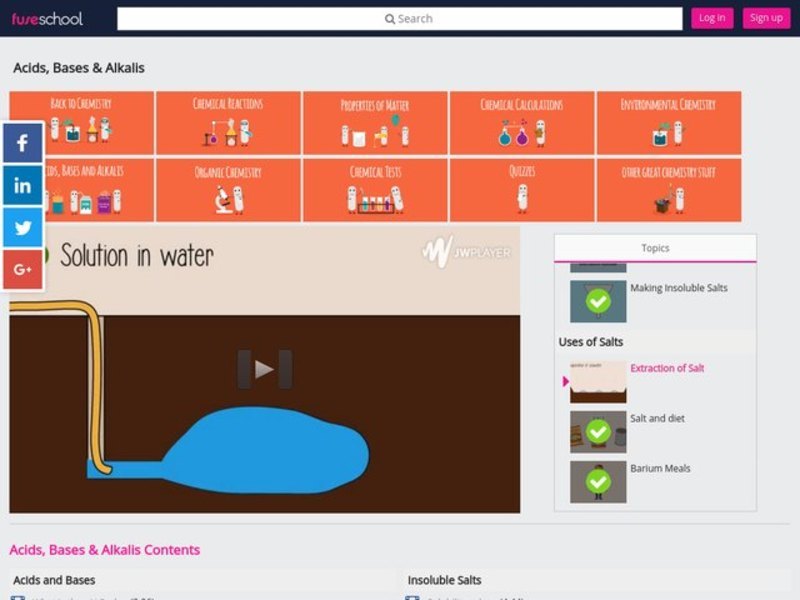Click the Log in button

[x=712, y=17]
